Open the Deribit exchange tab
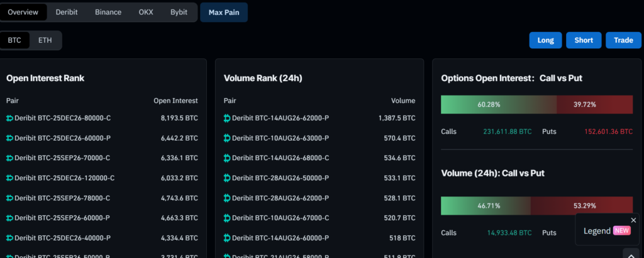 point(67,12)
